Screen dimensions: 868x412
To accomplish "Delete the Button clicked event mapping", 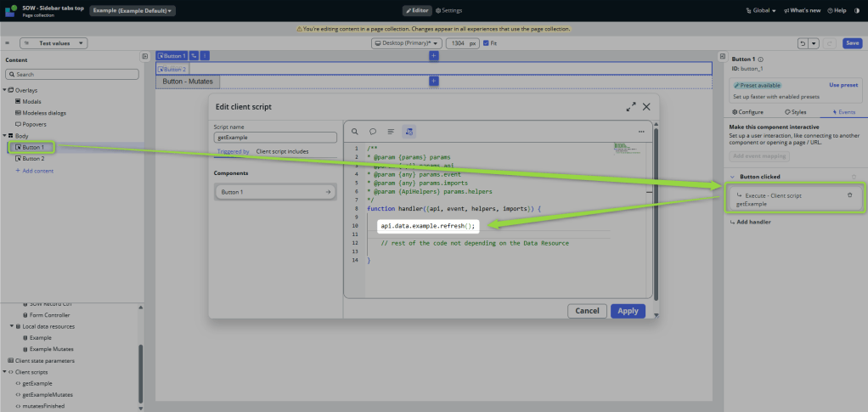I will click(x=854, y=177).
